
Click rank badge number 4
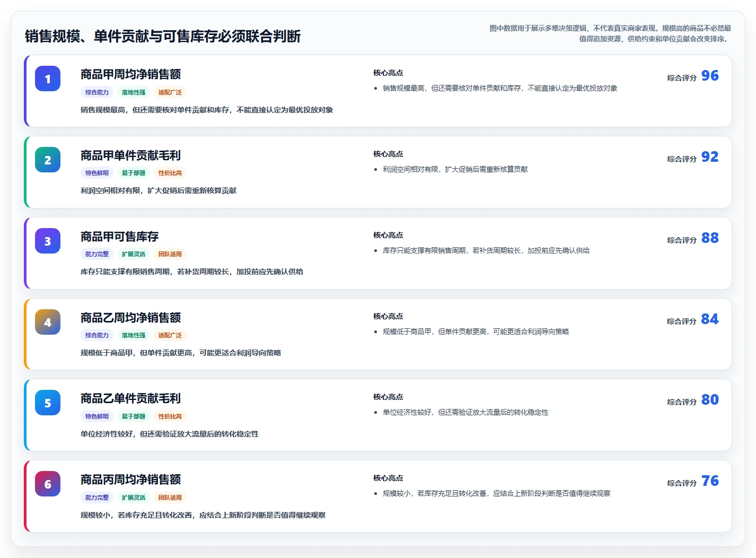[x=48, y=322]
